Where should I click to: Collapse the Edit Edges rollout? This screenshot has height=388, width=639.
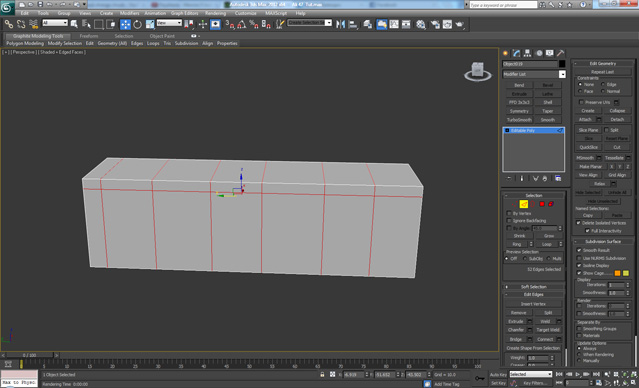533,294
